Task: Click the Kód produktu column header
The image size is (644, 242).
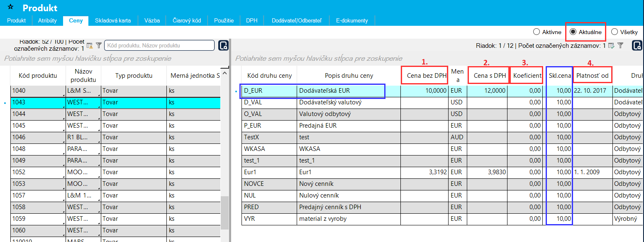Action: (x=38, y=76)
